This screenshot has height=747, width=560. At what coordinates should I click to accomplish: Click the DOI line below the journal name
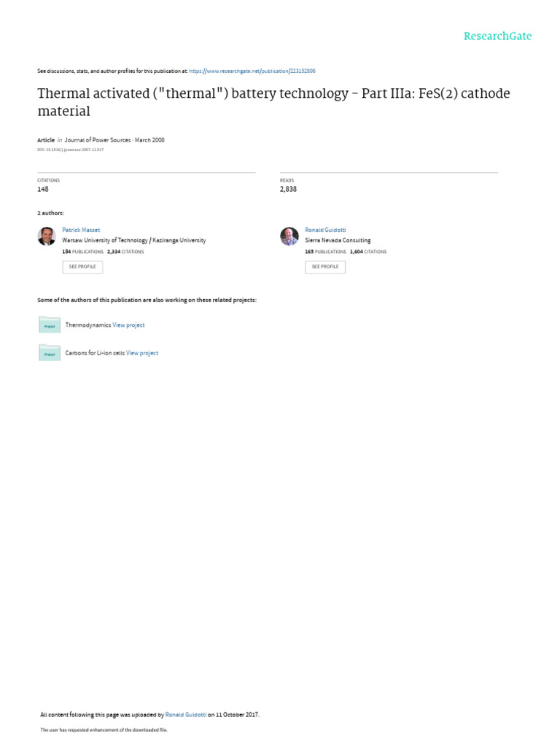(70, 150)
